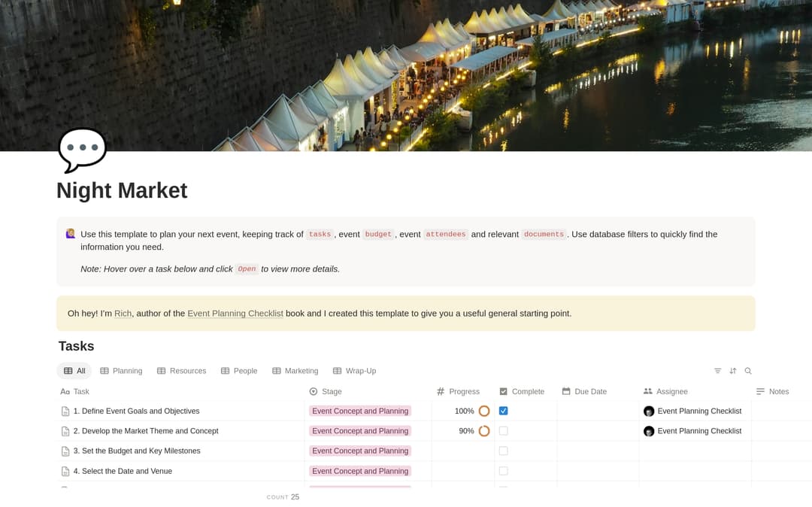Click empty Due Date cell of Define Event Goals
812x507 pixels.
[x=598, y=411]
